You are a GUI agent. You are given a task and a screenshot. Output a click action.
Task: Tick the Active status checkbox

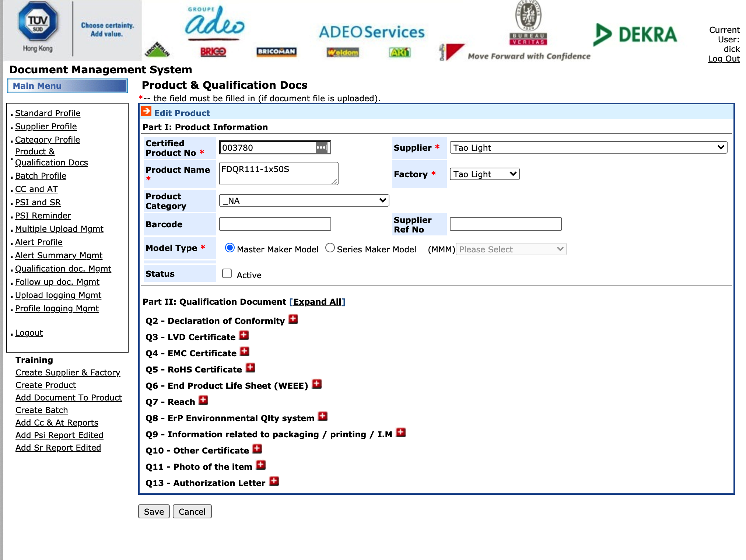227,273
